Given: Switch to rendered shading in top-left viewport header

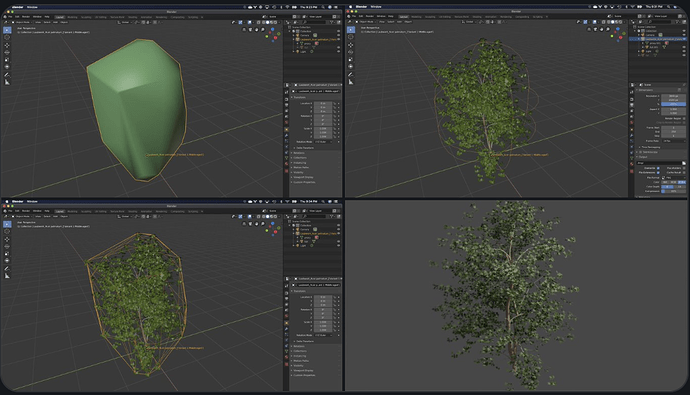Looking at the screenshot, I should 275,22.
